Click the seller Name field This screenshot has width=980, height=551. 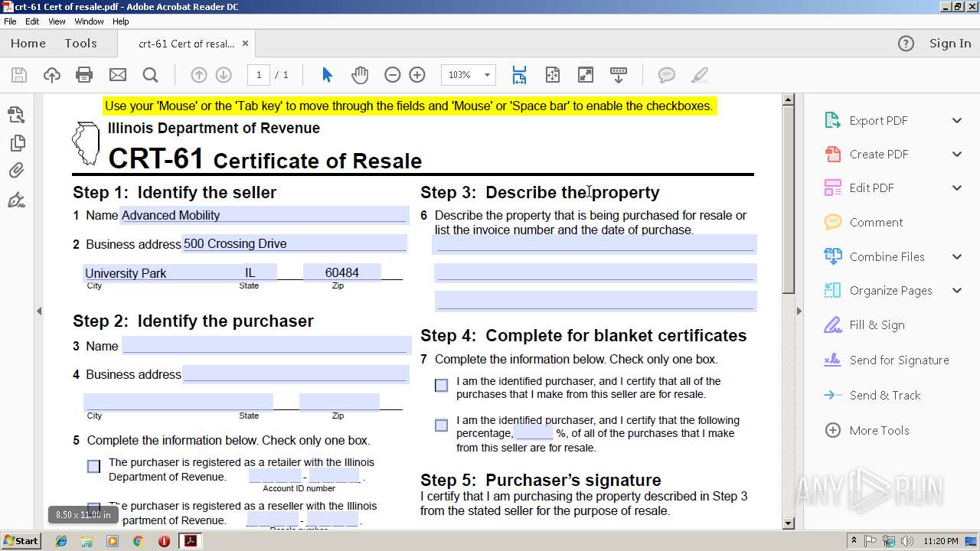(264, 215)
